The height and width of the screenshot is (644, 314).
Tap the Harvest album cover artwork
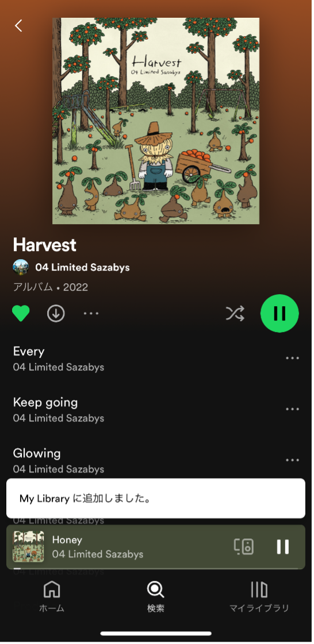[156, 121]
